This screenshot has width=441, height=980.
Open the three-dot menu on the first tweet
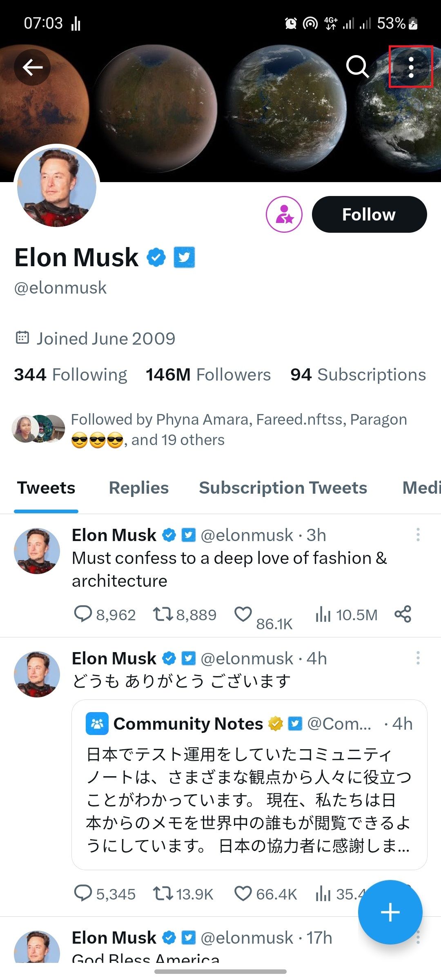pyautogui.click(x=418, y=535)
